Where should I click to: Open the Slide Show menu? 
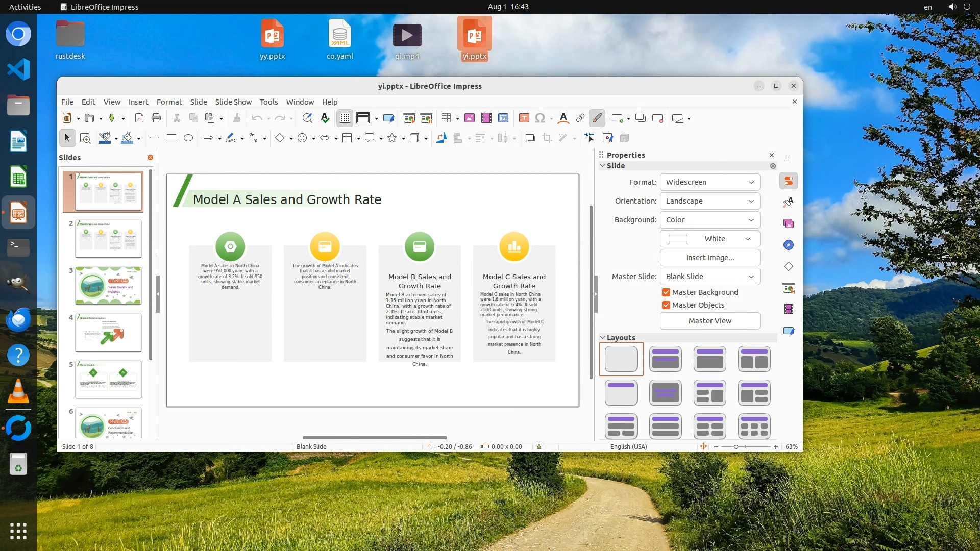[x=233, y=102]
